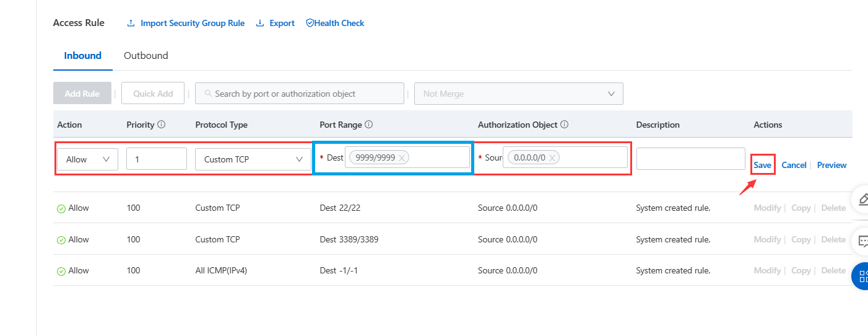Switch to the Outbound tab

(x=145, y=56)
